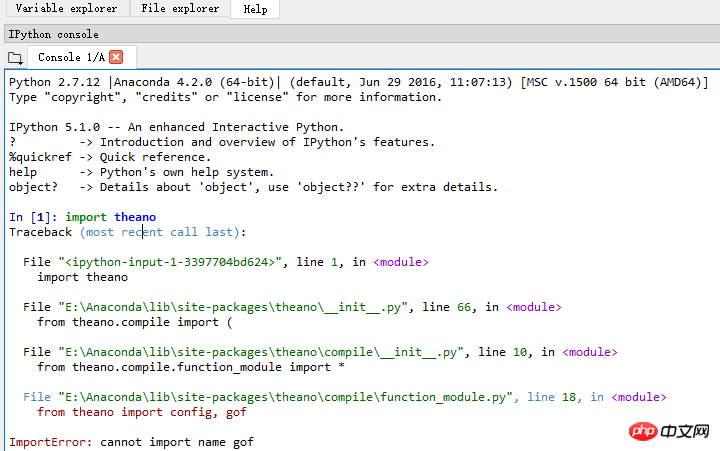Click the 'Python 2.7.12 |Anaconda 4.2.0' banner line
The height and width of the screenshot is (451, 720).
359,82
